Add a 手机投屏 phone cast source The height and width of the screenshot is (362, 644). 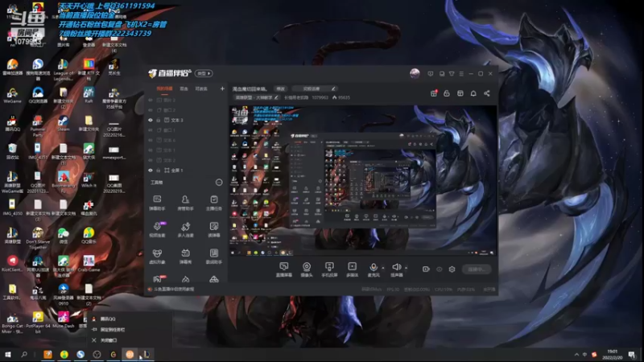pyautogui.click(x=329, y=269)
